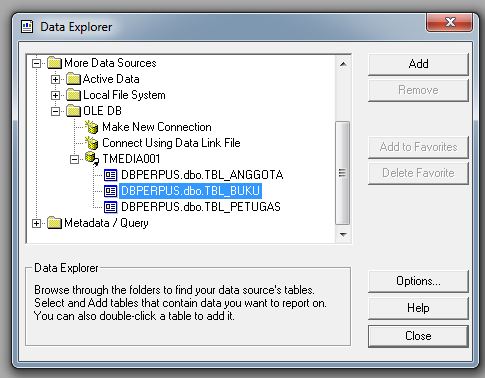Image resolution: width=485 pixels, height=378 pixels.
Task: Click the tree vertical scrollbar thumb
Action: pos(343,173)
